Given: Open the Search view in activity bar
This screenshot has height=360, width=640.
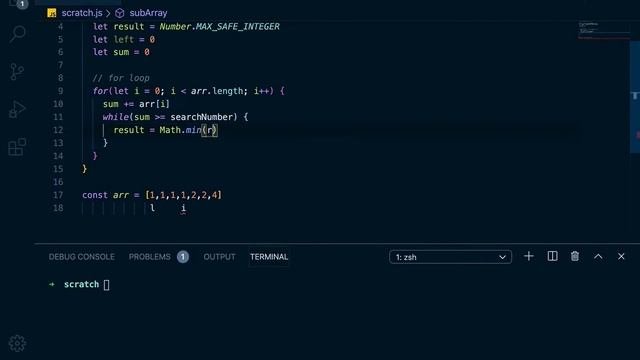Looking at the screenshot, I should click(x=17, y=34).
